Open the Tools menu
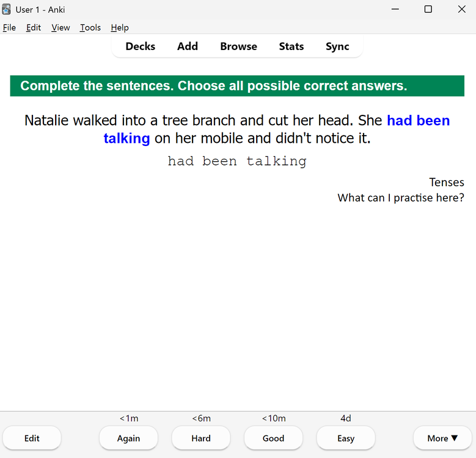Viewport: 476px width, 458px height. [x=90, y=27]
